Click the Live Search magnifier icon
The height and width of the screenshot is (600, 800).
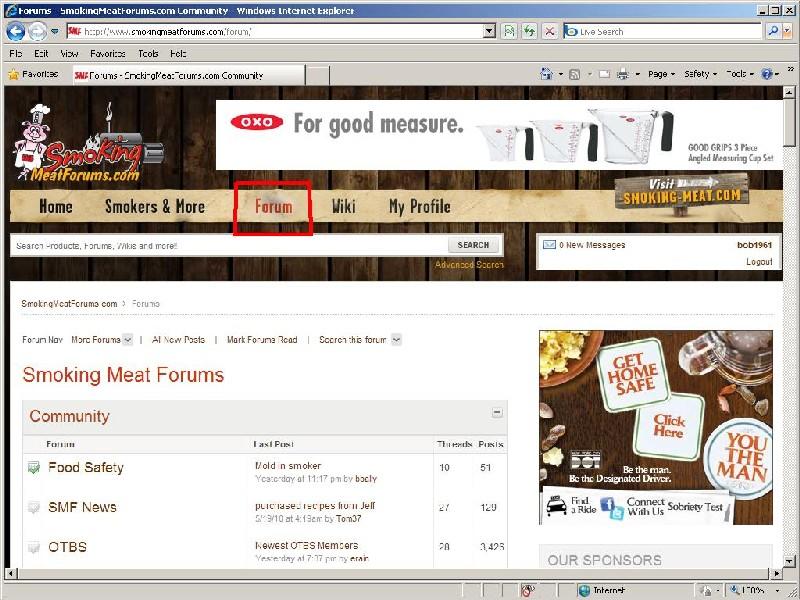[772, 32]
